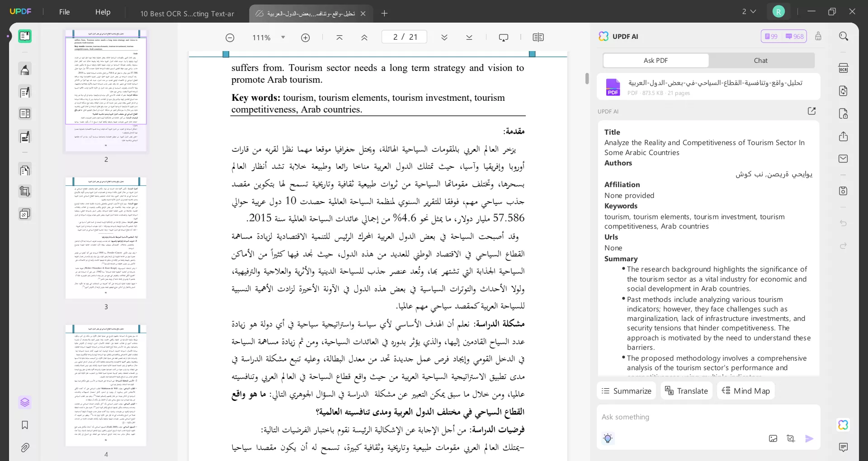The height and width of the screenshot is (461, 868).
Task: Click the Mind Map button
Action: (746, 391)
